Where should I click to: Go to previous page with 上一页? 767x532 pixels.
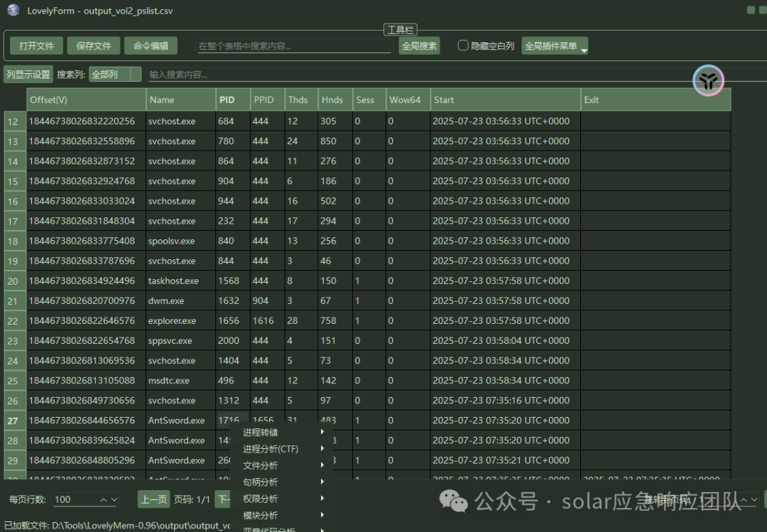(x=153, y=499)
